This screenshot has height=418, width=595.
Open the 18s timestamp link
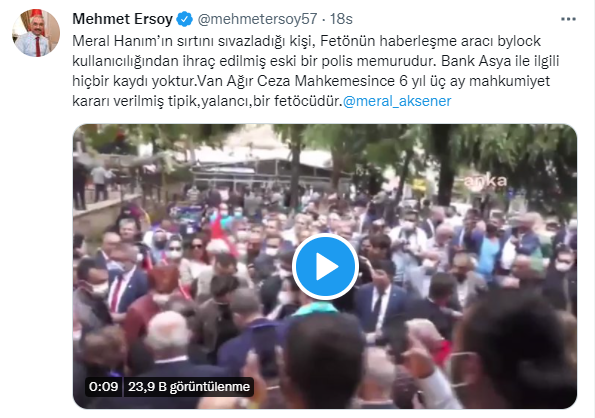tap(341, 19)
